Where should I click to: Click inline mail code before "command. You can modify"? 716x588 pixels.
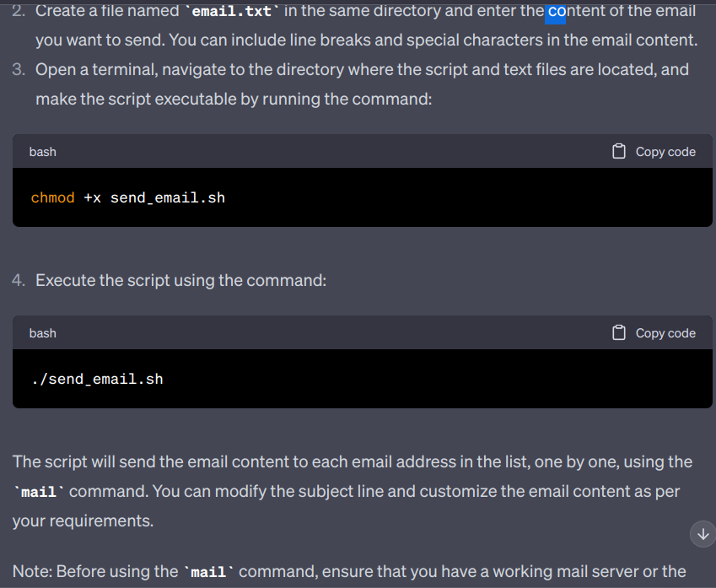point(38,492)
